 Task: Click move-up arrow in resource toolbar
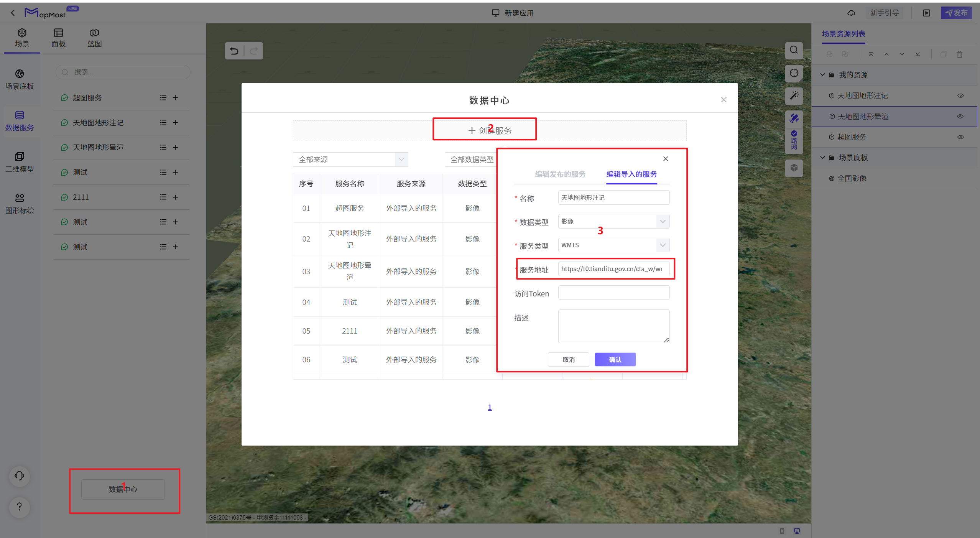tap(887, 54)
